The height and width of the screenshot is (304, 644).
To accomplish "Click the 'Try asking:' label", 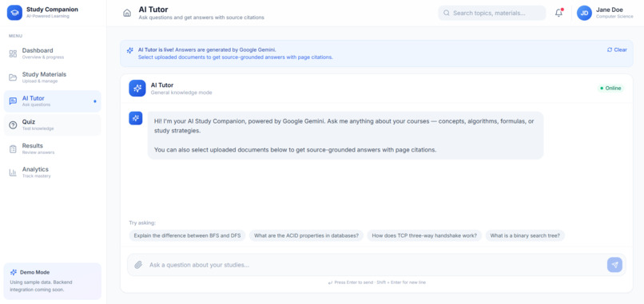I will (142, 223).
